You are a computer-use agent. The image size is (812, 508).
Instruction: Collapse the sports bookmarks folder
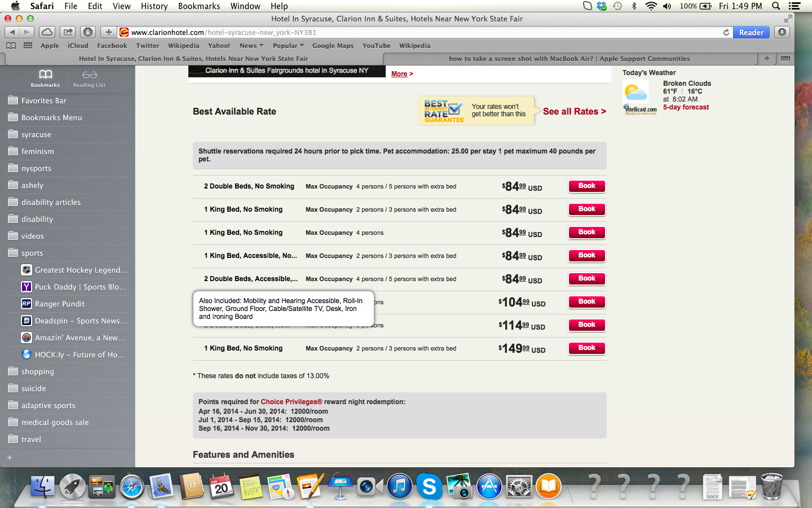click(x=68, y=253)
